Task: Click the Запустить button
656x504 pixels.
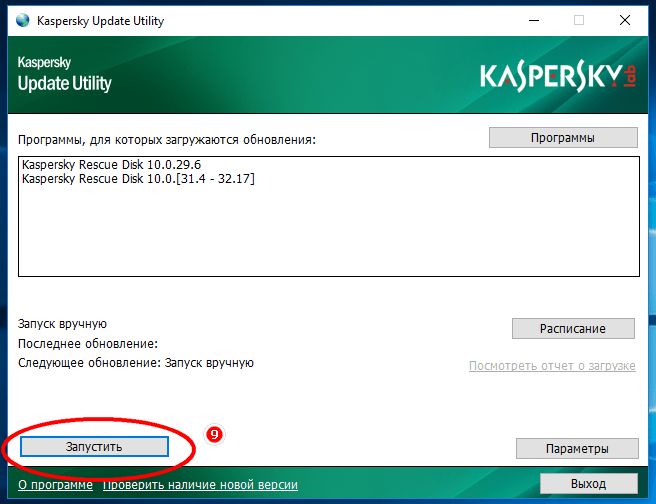Action: pyautogui.click(x=94, y=447)
